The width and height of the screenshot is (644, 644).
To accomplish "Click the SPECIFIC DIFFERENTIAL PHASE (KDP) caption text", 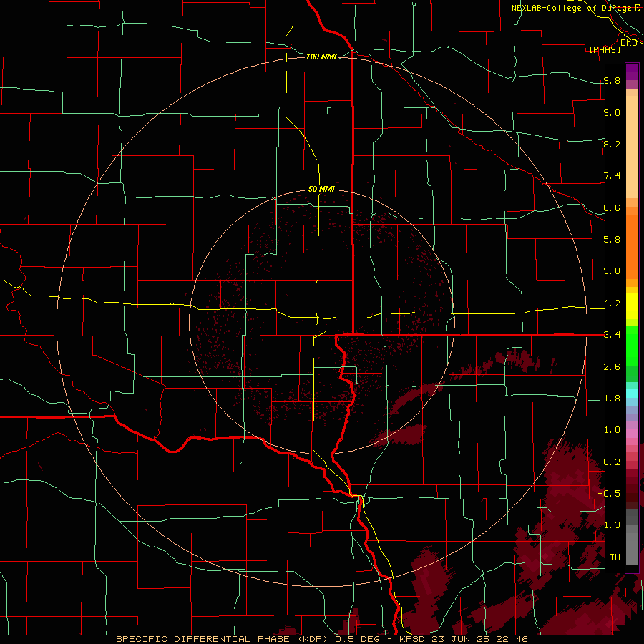I will pos(223,639).
